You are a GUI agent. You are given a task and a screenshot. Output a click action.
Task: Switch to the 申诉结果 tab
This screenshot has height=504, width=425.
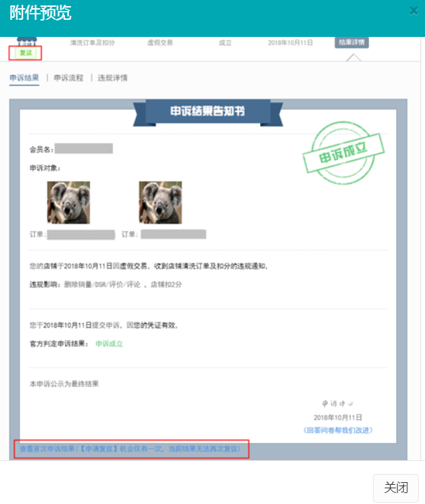[24, 78]
